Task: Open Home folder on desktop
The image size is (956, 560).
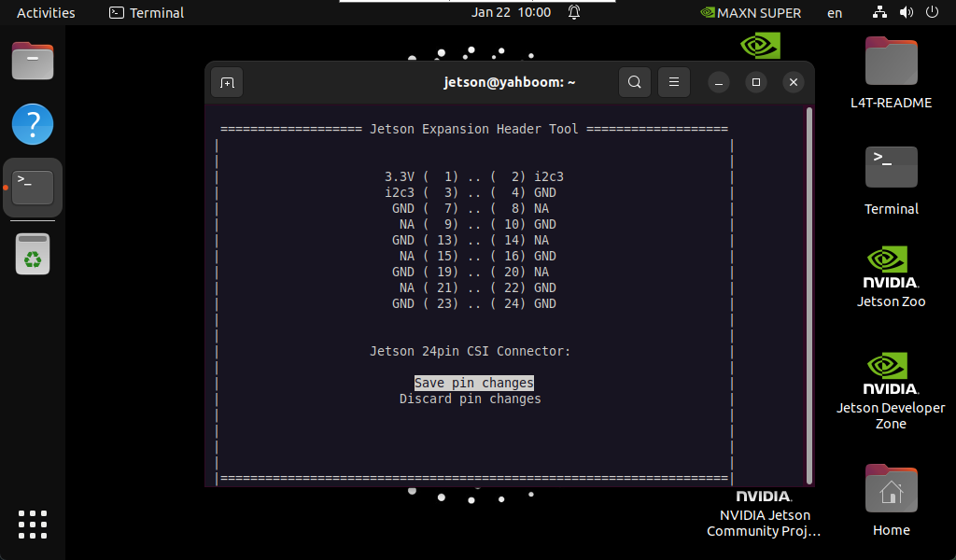Action: [891, 499]
